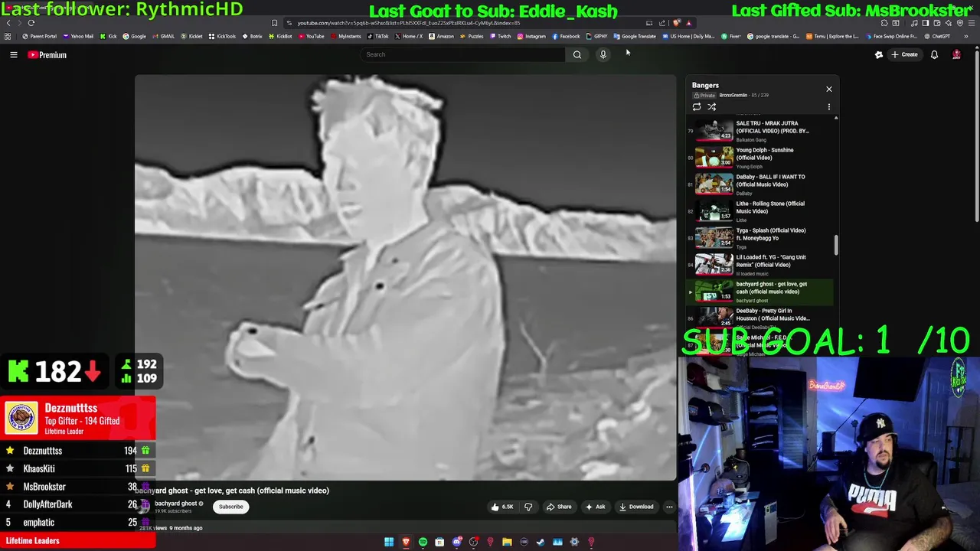Open the Facebook bookmark
Screen dimensions: 980x551
566,37
